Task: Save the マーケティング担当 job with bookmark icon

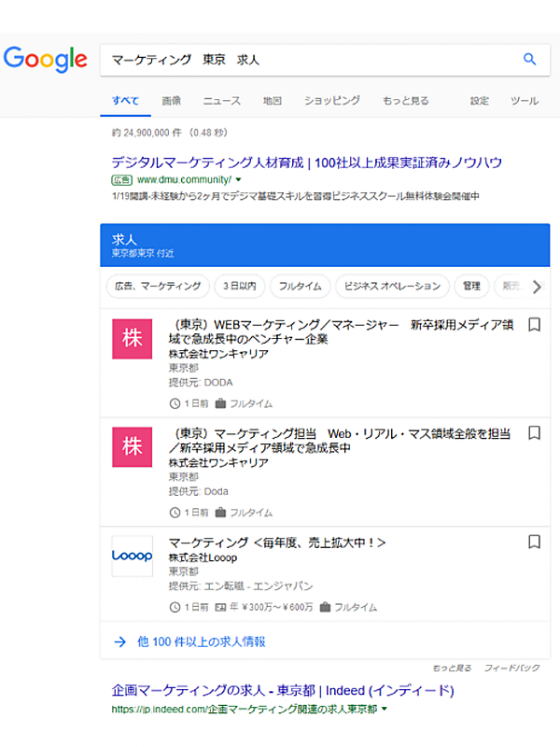Action: tap(535, 433)
